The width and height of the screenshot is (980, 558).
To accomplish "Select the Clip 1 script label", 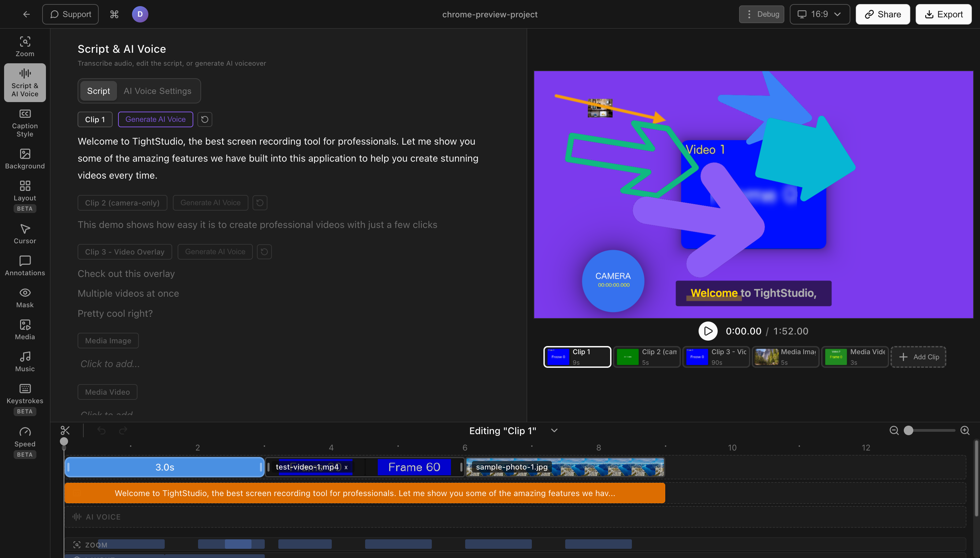I will pos(95,119).
